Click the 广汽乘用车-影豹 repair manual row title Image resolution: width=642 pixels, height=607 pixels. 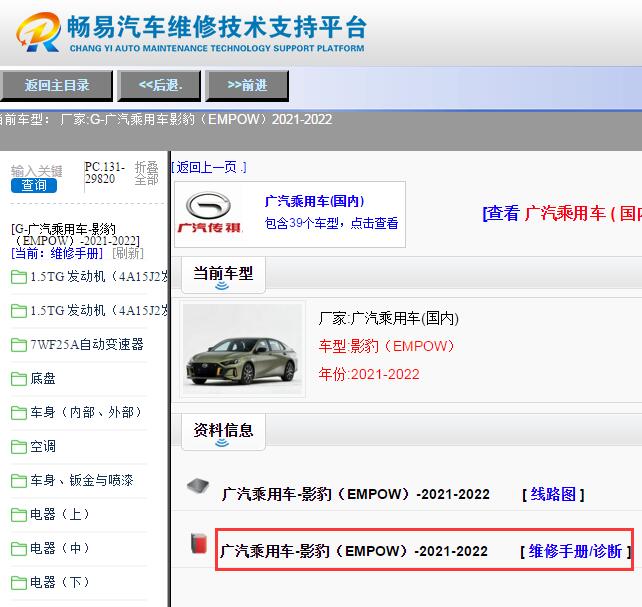[354, 551]
